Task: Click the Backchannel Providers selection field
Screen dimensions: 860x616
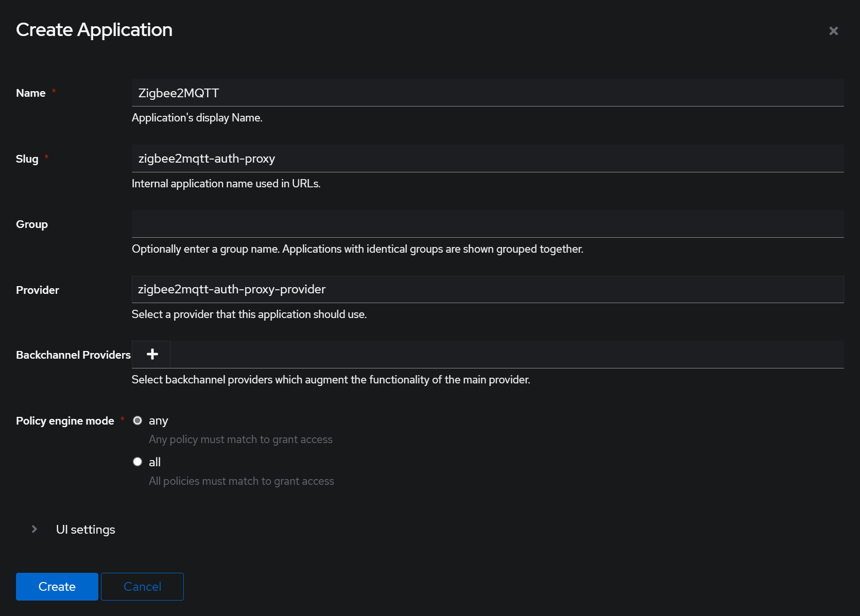Action: (x=507, y=354)
